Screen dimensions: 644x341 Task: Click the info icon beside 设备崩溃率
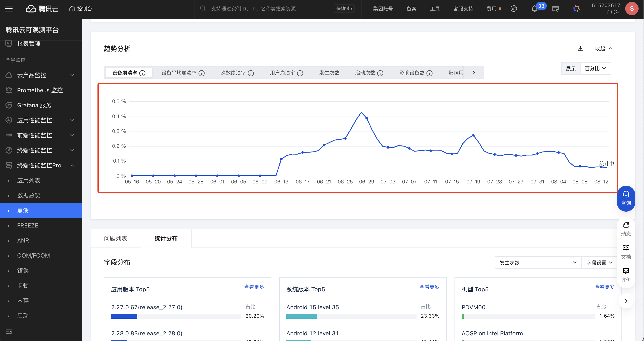point(142,73)
